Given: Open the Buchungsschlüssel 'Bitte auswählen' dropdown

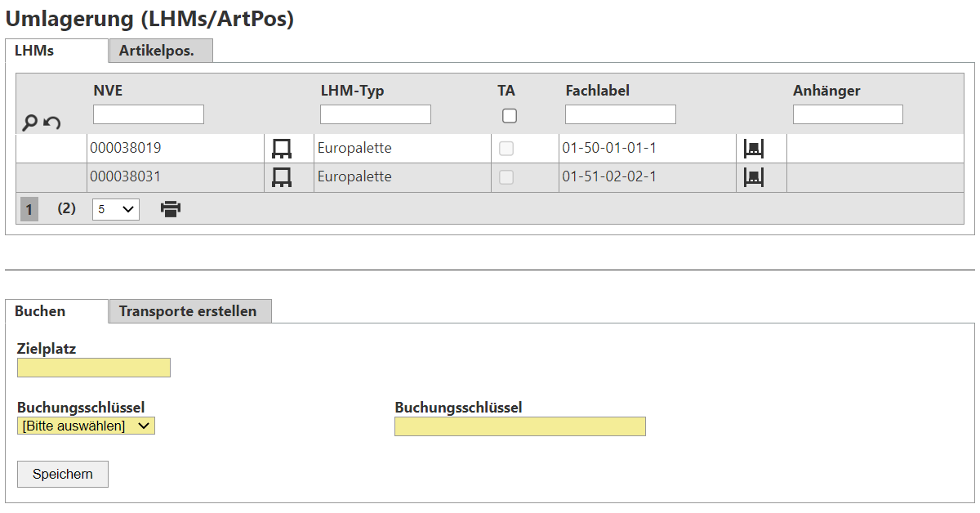Looking at the screenshot, I should coord(86,426).
